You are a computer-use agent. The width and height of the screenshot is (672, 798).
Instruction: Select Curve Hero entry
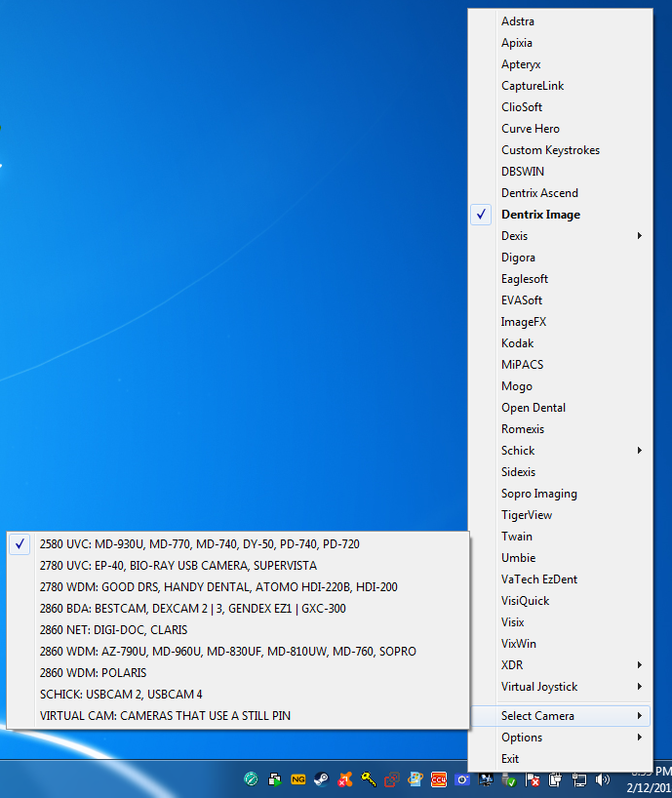click(x=560, y=128)
